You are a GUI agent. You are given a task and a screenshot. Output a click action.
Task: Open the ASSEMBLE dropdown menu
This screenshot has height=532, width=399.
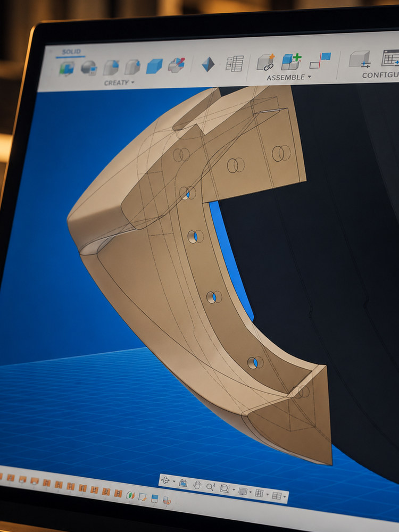[289, 77]
